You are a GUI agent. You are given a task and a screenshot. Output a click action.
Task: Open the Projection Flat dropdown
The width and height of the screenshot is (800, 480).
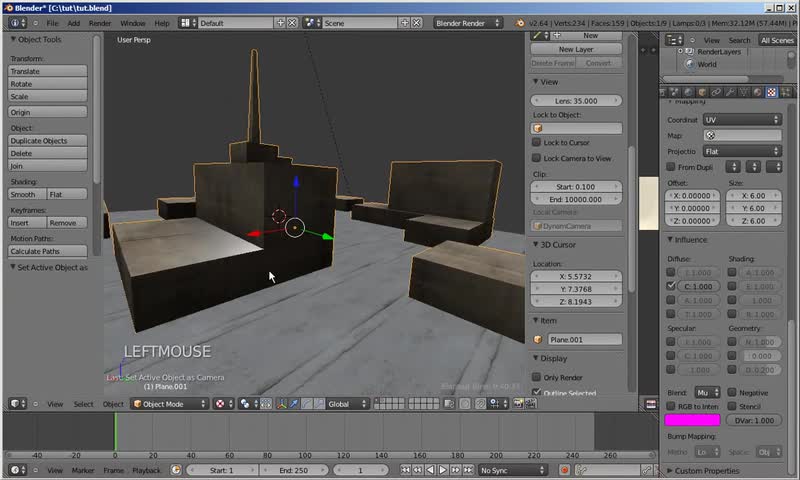pyautogui.click(x=742, y=151)
